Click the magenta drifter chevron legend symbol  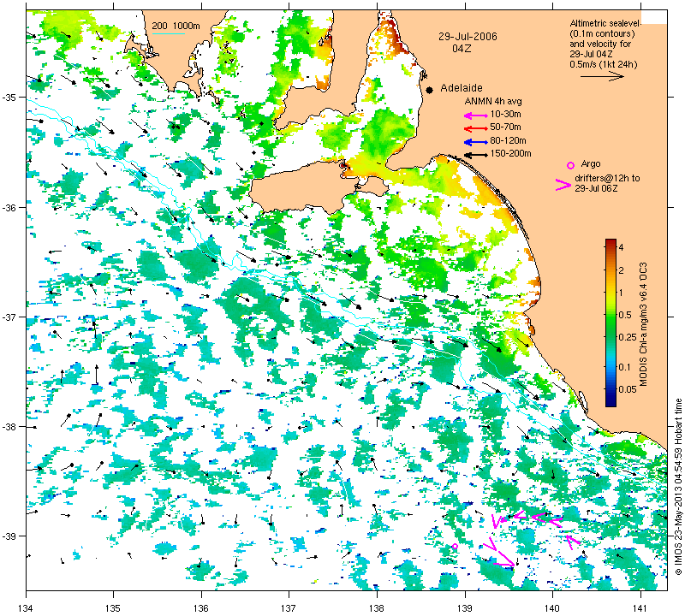[x=563, y=185]
